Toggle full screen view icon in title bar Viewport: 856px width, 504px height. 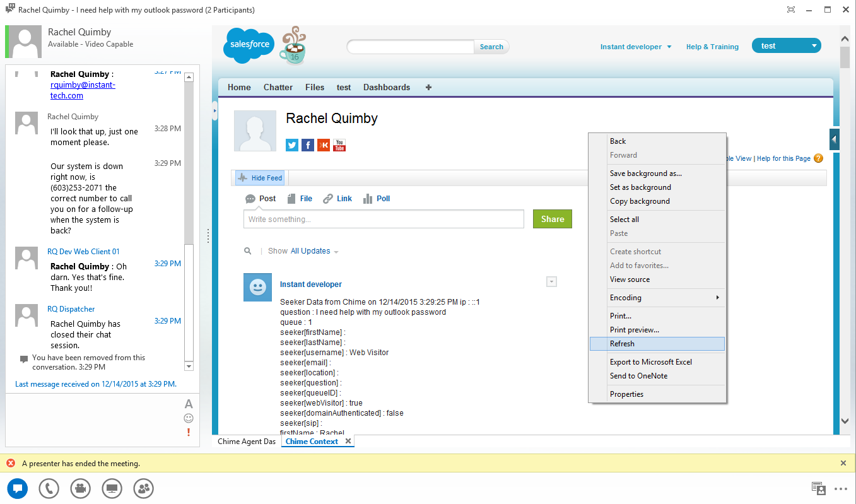pyautogui.click(x=791, y=9)
